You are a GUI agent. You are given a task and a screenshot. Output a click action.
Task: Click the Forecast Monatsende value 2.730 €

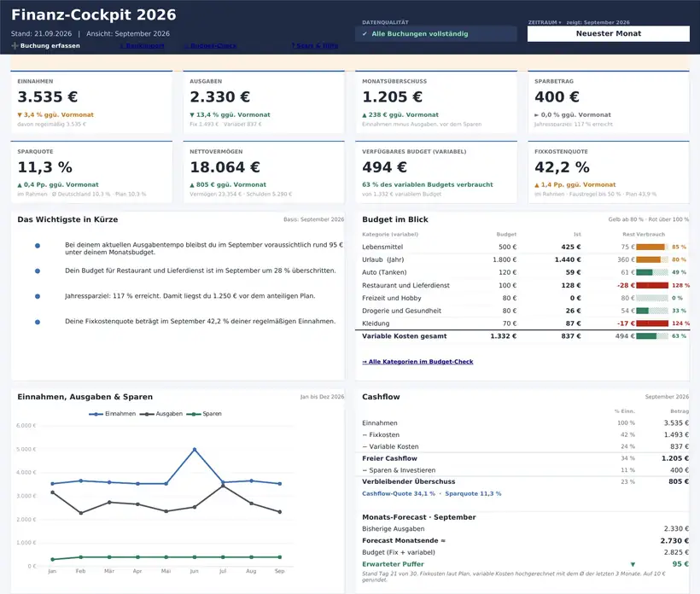[x=674, y=541]
